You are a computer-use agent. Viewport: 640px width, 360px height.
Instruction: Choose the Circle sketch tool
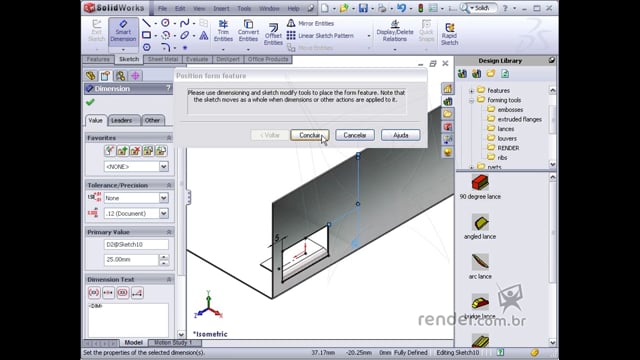pyautogui.click(x=165, y=23)
